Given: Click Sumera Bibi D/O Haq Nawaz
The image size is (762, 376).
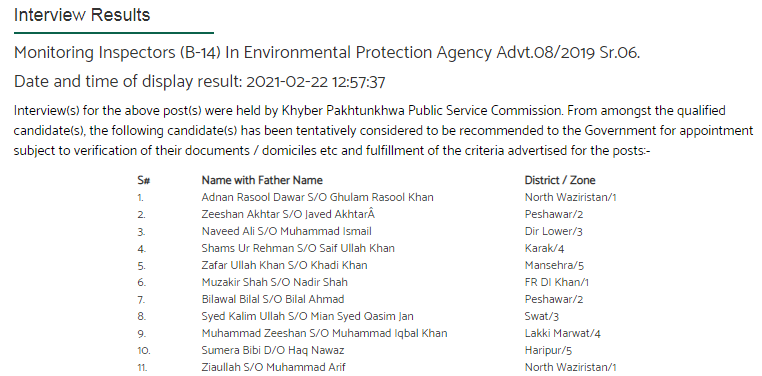Looking at the screenshot, I should [273, 350].
